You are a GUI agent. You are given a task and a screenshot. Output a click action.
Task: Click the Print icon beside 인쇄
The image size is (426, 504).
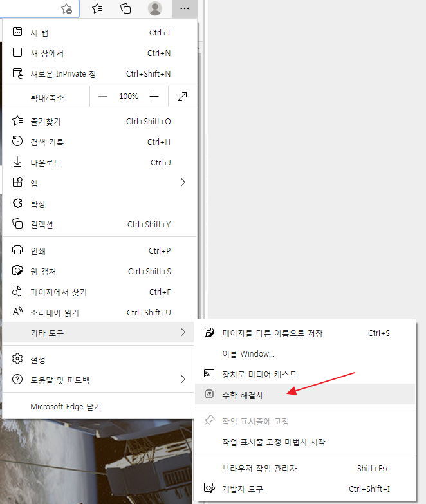17,250
